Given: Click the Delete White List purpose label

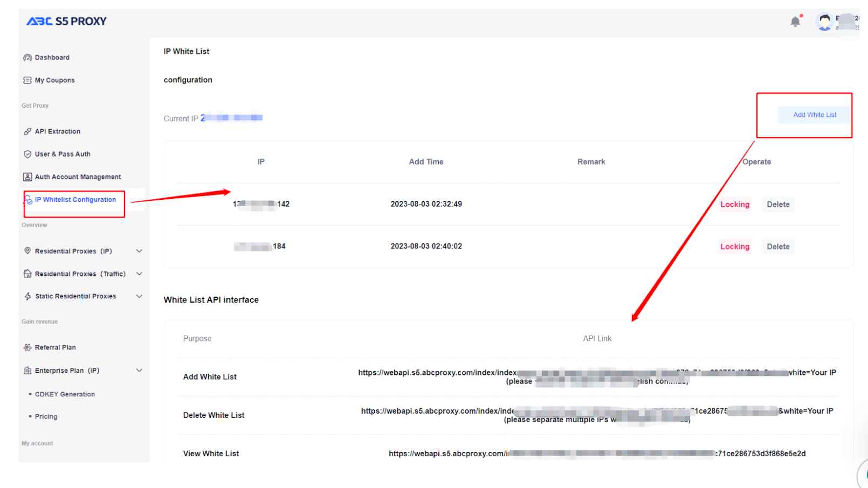Looking at the screenshot, I should point(213,415).
